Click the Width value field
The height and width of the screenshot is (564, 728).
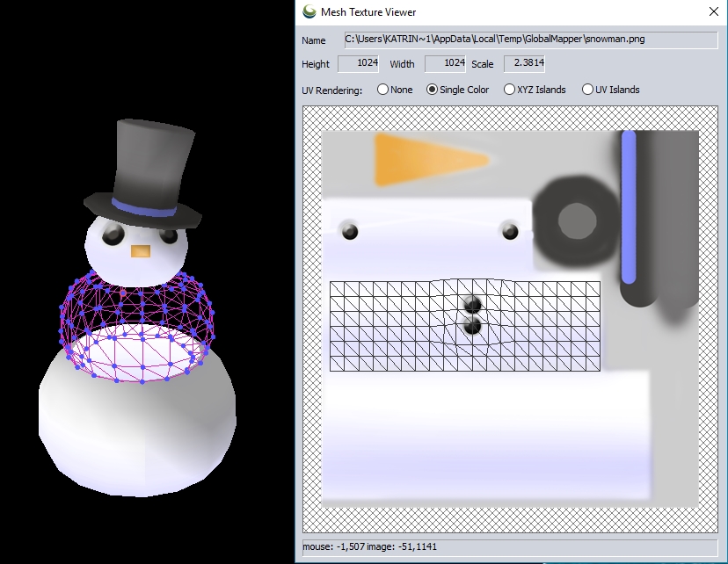(444, 64)
